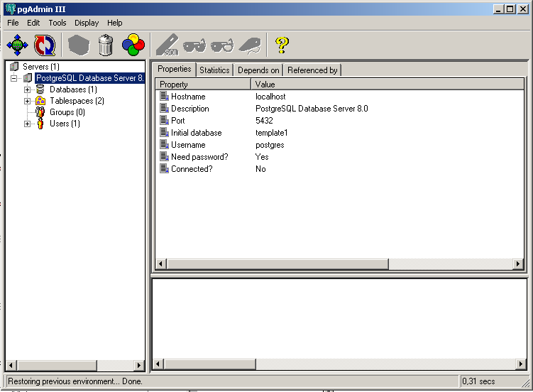The image size is (533, 392).
Task: Click the port value 5432
Action: [264, 121]
